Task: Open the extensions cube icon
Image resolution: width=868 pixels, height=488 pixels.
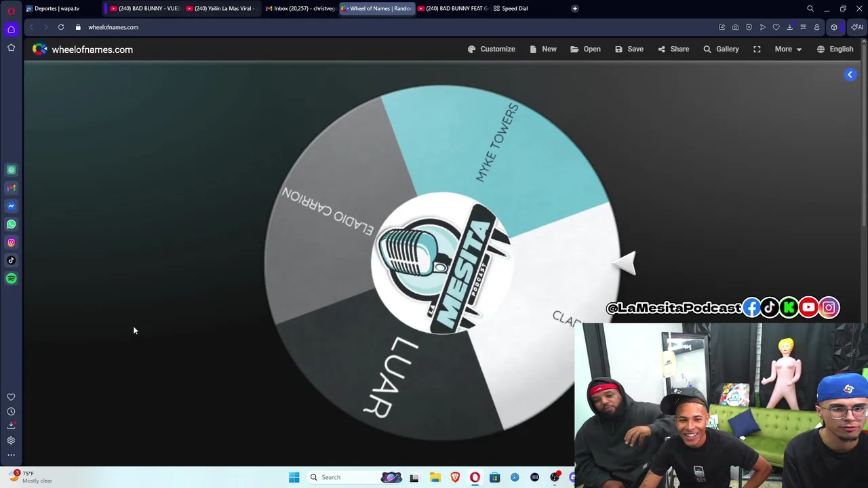Action: click(834, 27)
